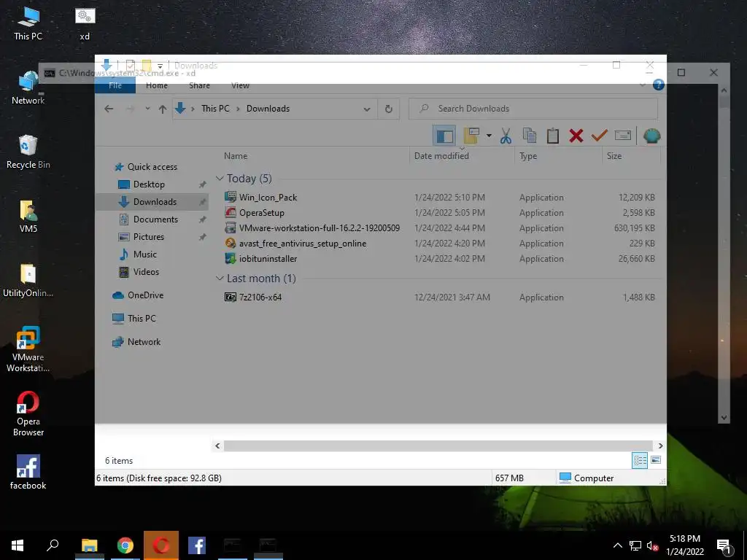Select 7z2106-x64 file
747x560 pixels.
click(260, 297)
